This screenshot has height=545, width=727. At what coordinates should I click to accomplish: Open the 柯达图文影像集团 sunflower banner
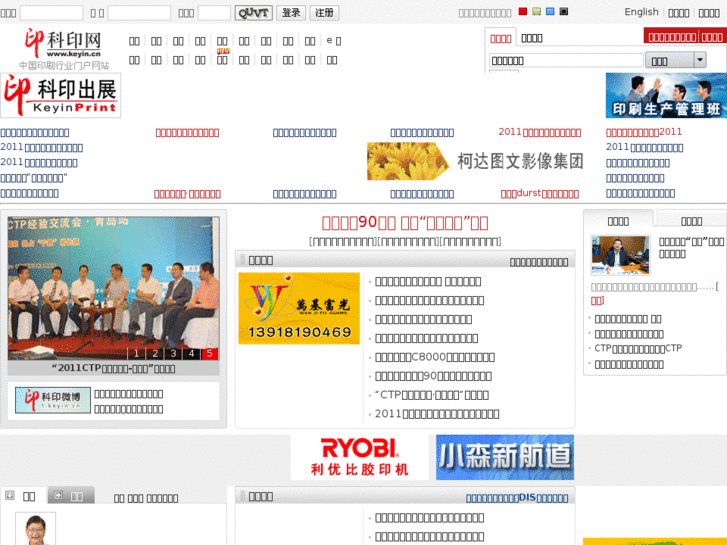[x=476, y=161]
